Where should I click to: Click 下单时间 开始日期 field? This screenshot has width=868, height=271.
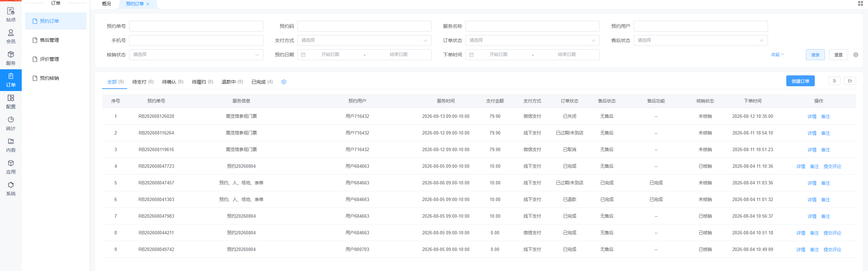click(498, 55)
